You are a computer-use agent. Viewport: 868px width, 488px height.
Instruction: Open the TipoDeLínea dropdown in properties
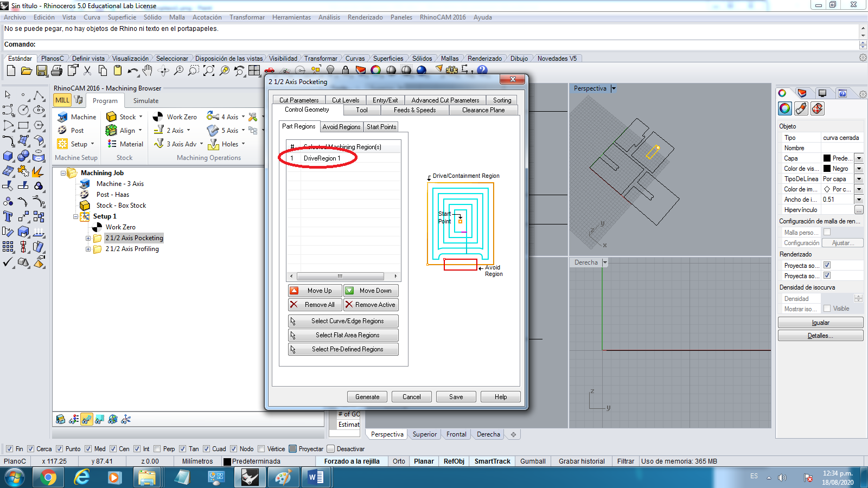(x=859, y=179)
